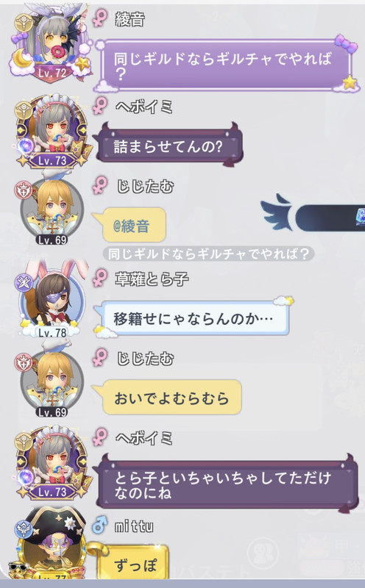Tap the male gender icon beside mittu

pos(99,526)
